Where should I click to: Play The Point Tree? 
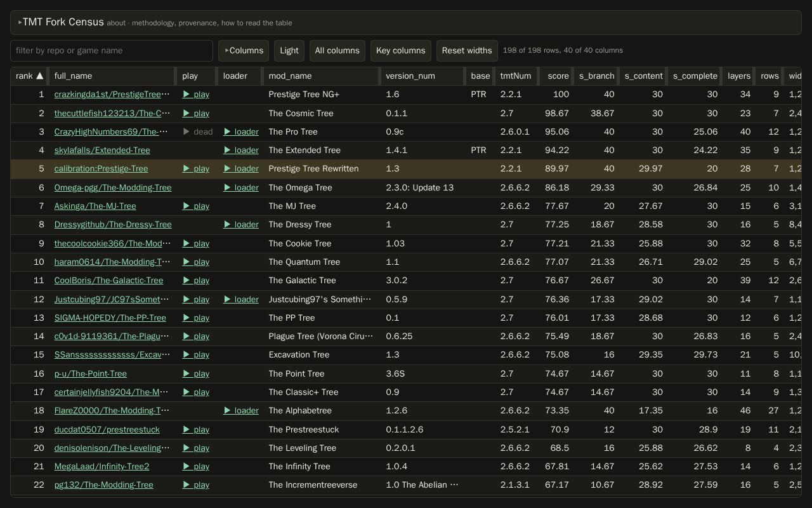tap(196, 373)
